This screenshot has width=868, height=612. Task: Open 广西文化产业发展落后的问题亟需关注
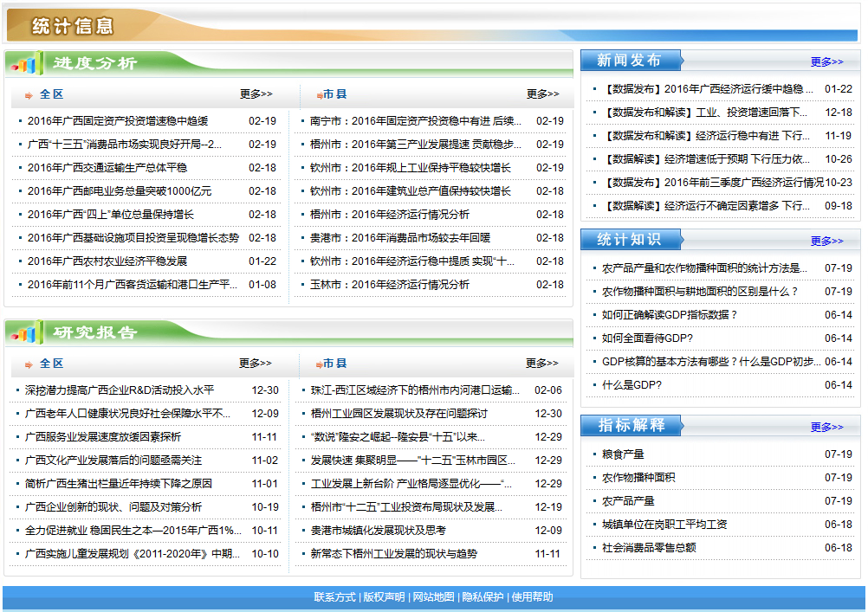coord(113,460)
